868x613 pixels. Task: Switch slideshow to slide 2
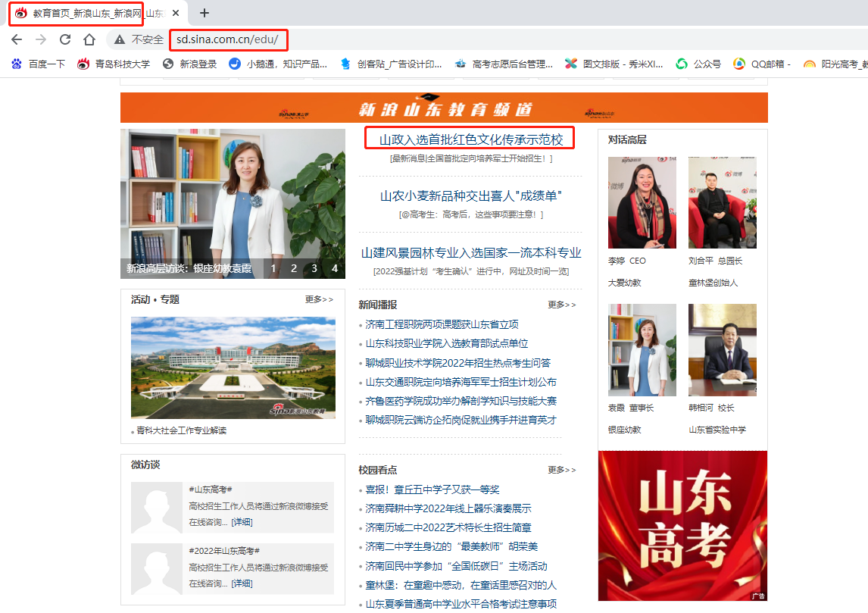click(x=294, y=268)
